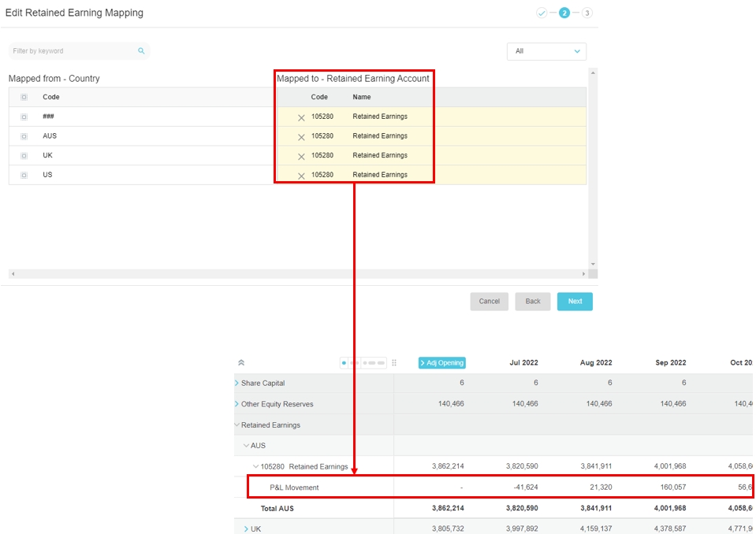
Task: Expand the Share Capital row
Action: point(236,384)
